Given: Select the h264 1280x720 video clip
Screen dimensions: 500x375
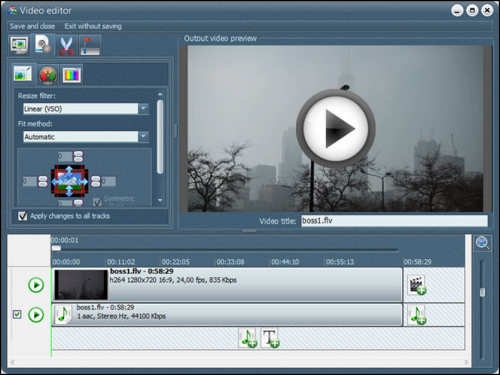Looking at the screenshot, I should click(227, 285).
